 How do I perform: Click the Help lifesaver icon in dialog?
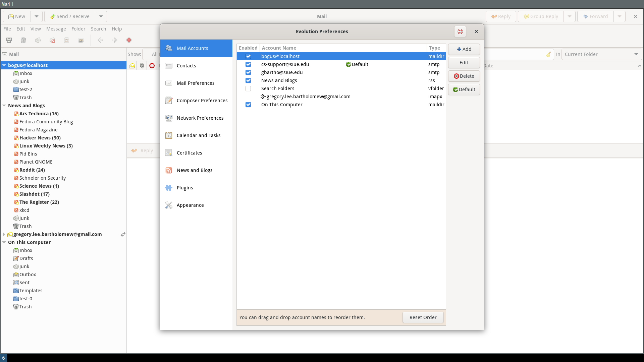[x=460, y=32]
